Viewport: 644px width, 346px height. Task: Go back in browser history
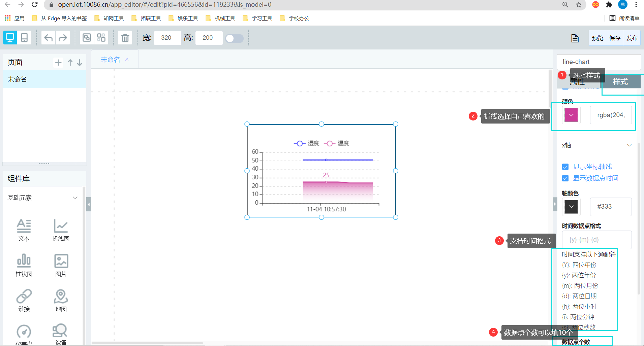click(x=7, y=4)
